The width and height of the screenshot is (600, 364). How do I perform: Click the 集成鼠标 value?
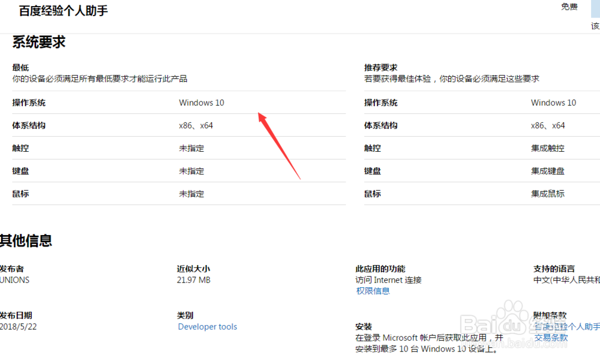[548, 194]
